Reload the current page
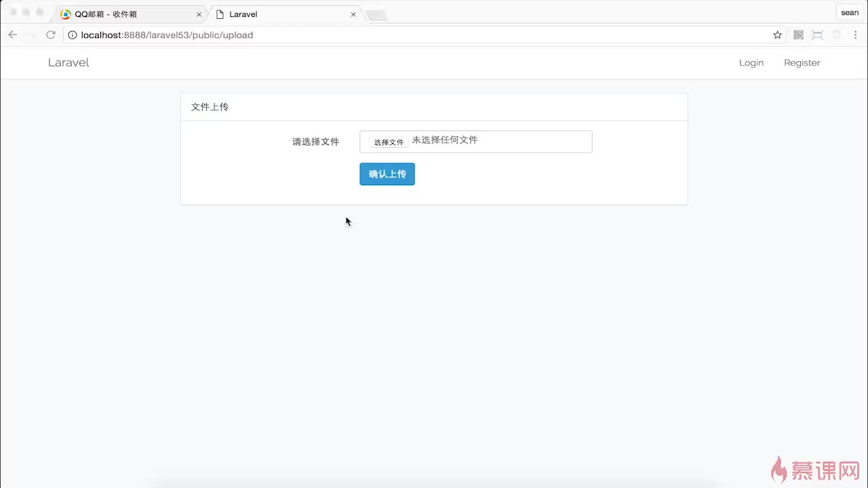This screenshot has height=488, width=868. [x=51, y=35]
